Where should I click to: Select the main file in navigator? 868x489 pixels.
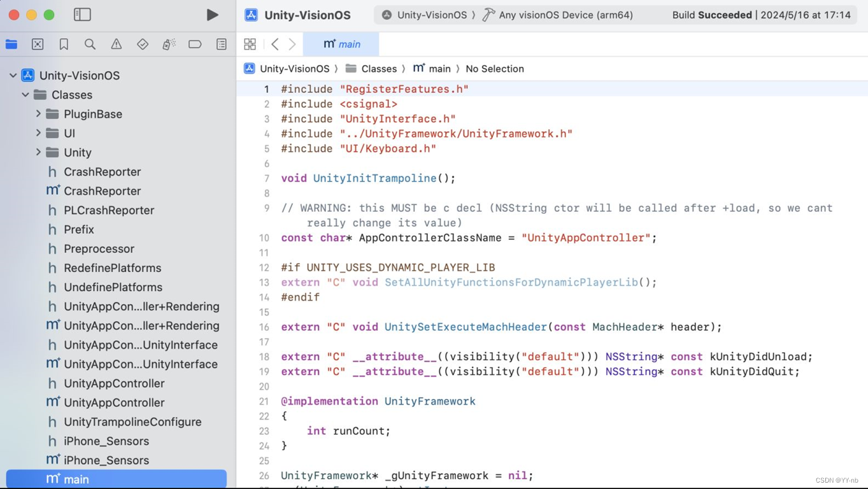(117, 479)
